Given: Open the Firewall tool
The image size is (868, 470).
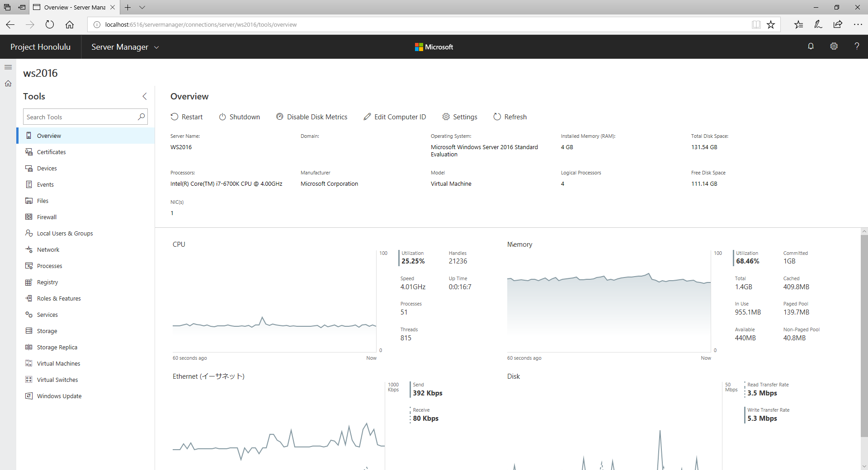Looking at the screenshot, I should pos(46,217).
